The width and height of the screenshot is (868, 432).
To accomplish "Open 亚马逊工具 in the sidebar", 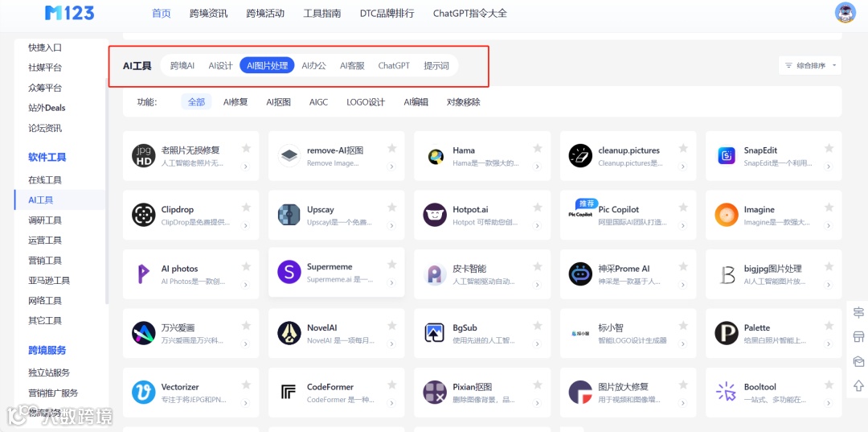I will [x=49, y=280].
